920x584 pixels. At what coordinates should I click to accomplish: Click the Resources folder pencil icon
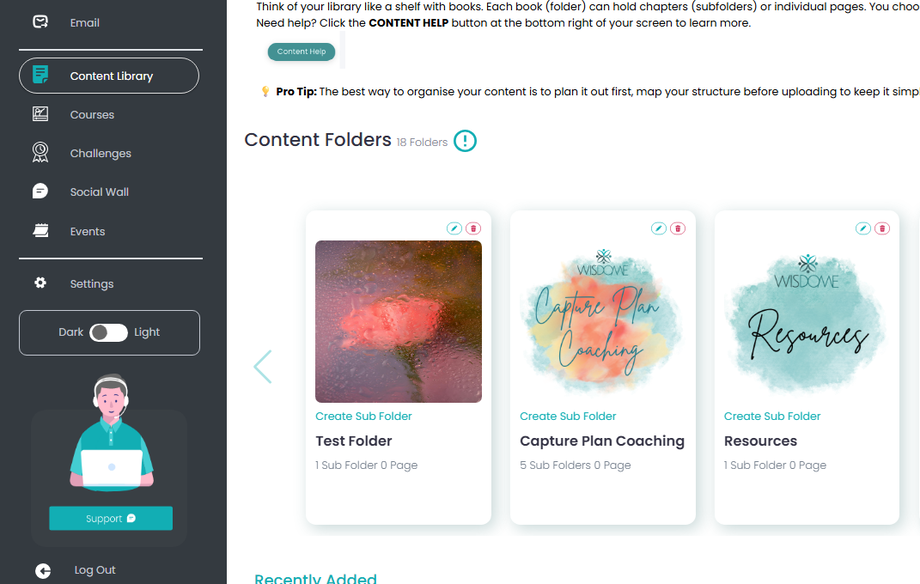click(863, 229)
